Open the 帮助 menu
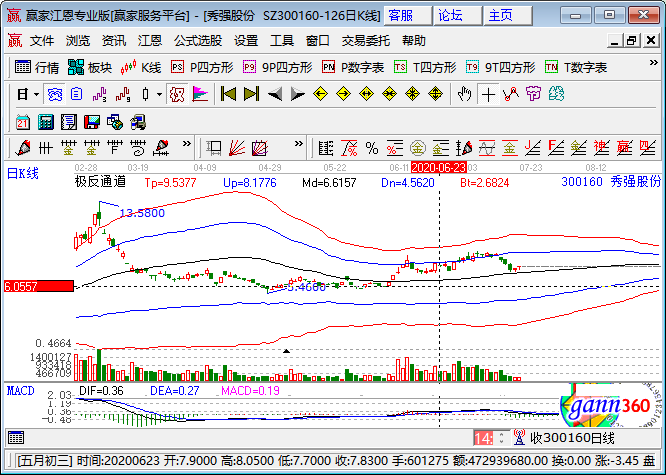666x475 pixels. click(414, 41)
